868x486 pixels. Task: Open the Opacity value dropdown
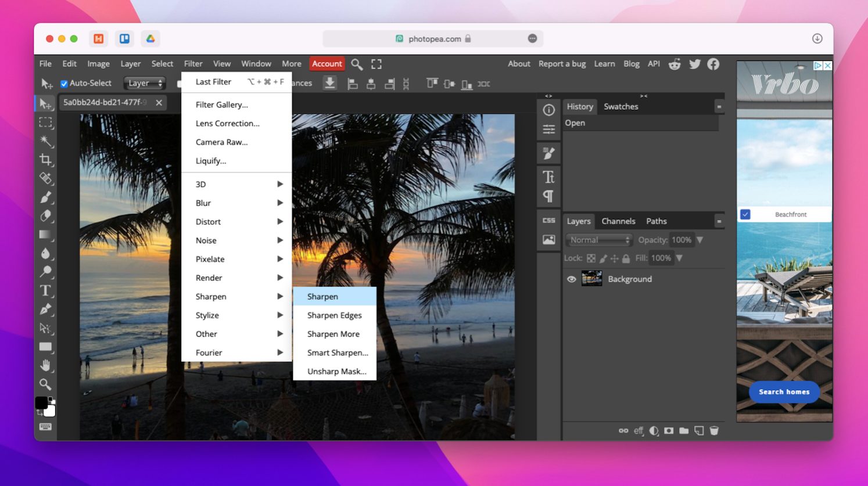click(x=700, y=239)
